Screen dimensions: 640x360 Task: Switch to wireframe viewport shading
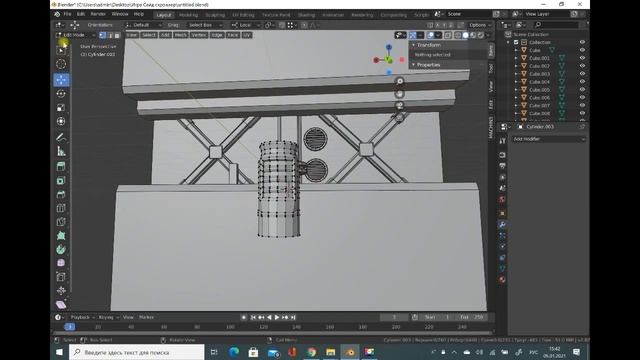pyautogui.click(x=458, y=35)
